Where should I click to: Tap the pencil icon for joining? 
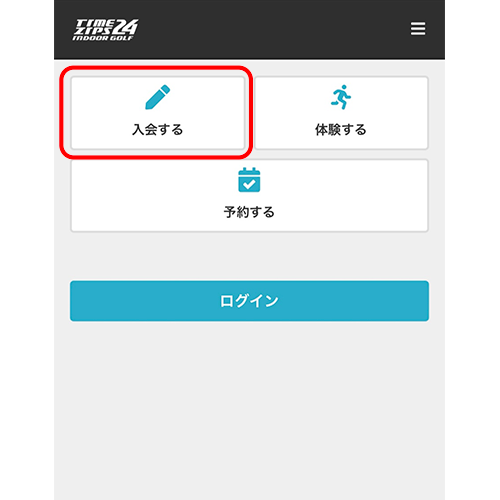point(158,97)
